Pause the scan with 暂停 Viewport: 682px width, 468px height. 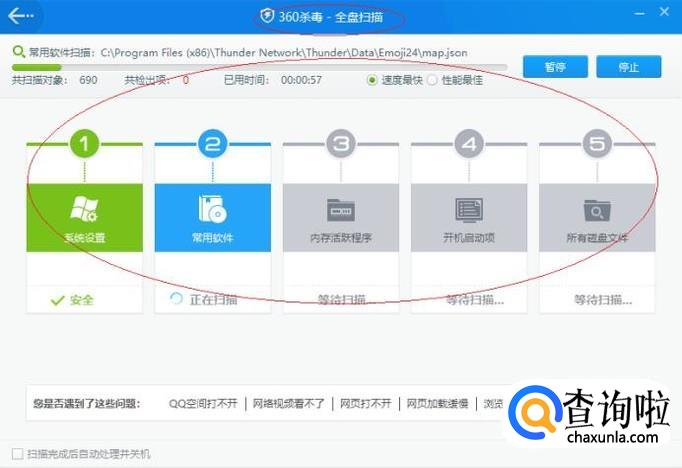click(x=555, y=67)
